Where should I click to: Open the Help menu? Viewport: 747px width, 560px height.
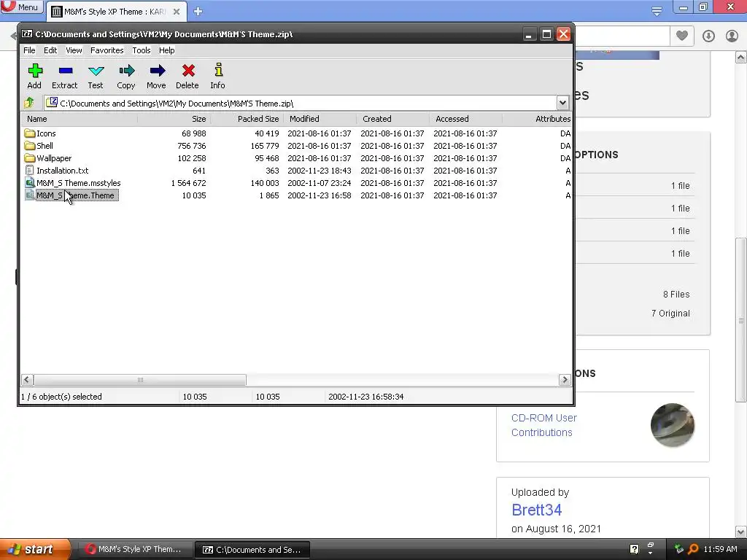pos(167,50)
